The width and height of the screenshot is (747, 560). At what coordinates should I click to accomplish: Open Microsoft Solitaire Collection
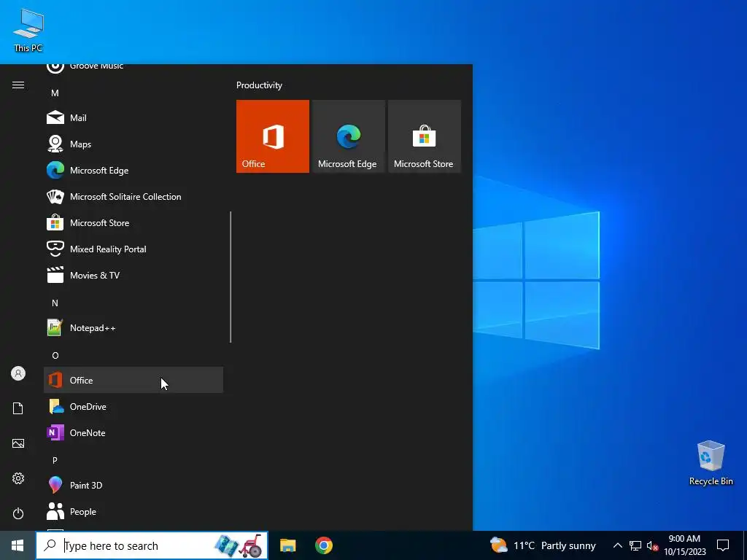tap(133, 196)
